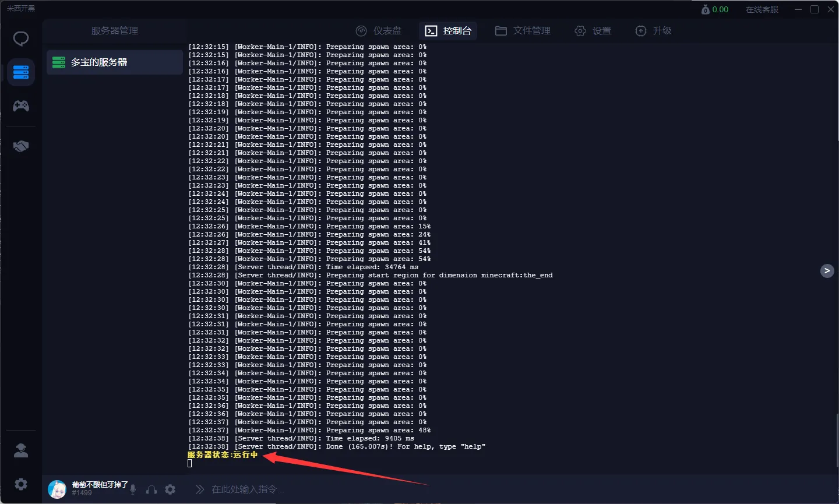Click the log line showing spawn area 48%

pyautogui.click(x=309, y=430)
